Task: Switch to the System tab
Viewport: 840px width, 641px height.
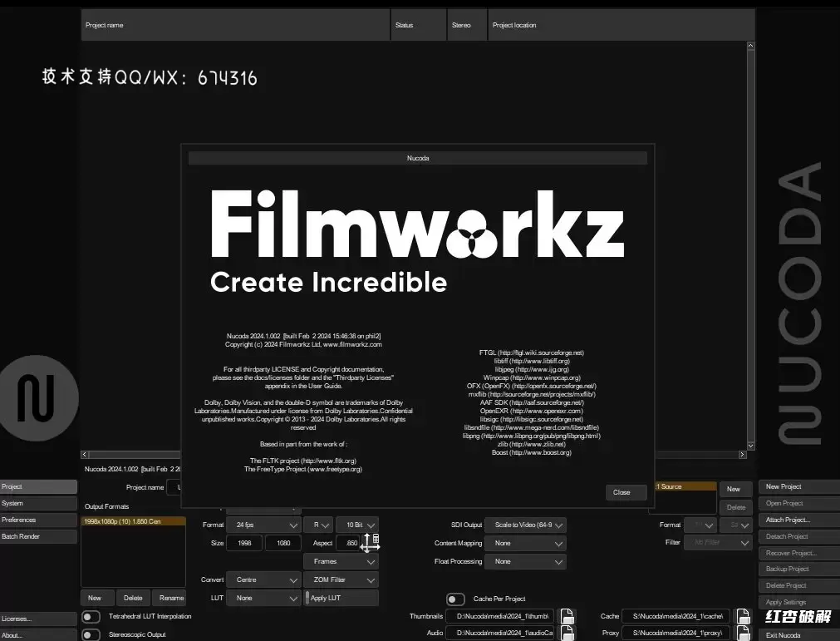Action: (38, 503)
